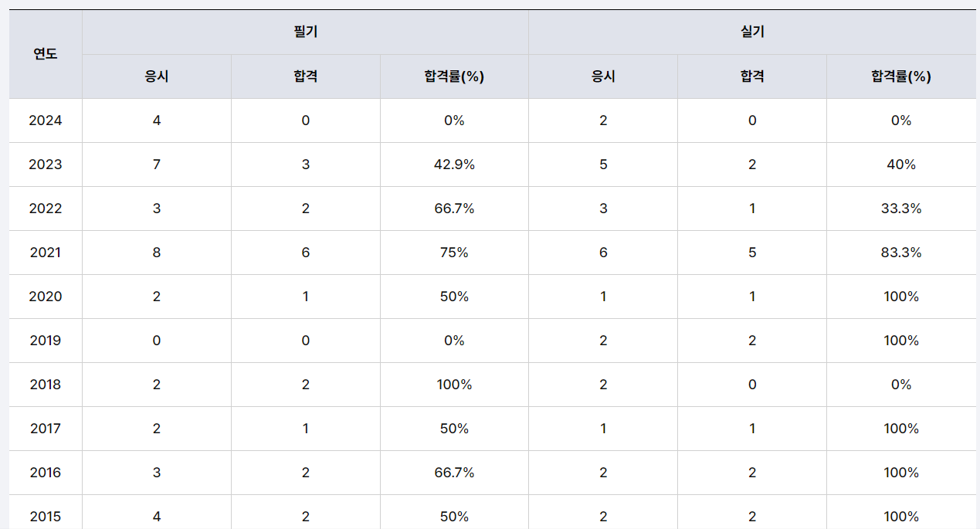The height and width of the screenshot is (529, 980).
Task: Select the 2016 year cell
Action: (x=46, y=473)
